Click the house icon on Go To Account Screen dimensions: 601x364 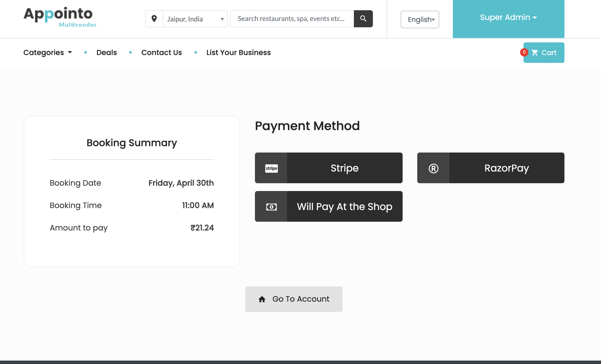262,299
